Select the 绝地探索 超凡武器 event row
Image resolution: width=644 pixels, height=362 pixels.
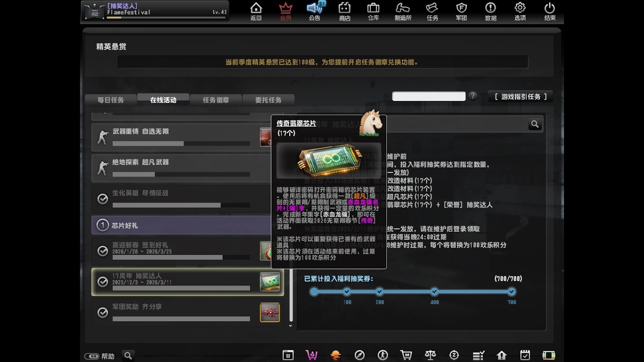[x=182, y=168]
